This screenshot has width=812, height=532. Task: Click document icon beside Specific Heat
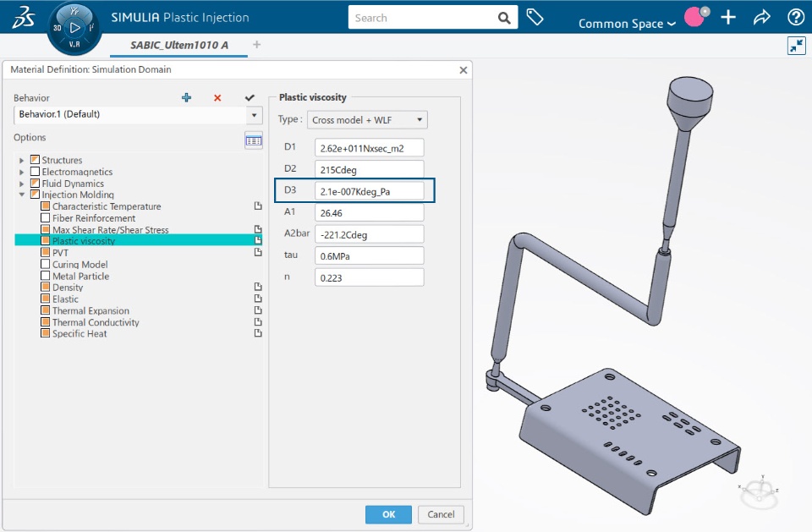(258, 333)
